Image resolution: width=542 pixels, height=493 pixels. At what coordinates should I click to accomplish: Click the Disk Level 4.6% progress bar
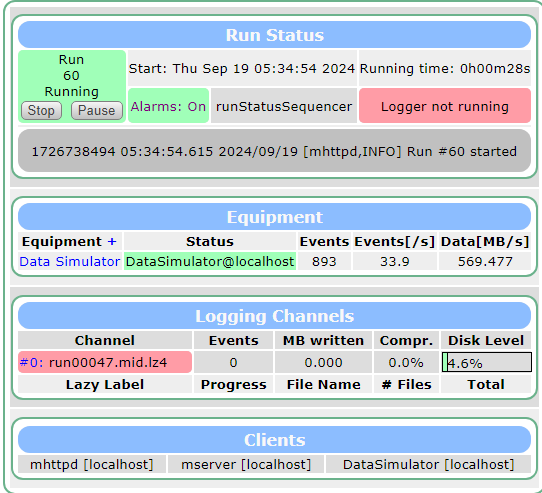coord(486,362)
